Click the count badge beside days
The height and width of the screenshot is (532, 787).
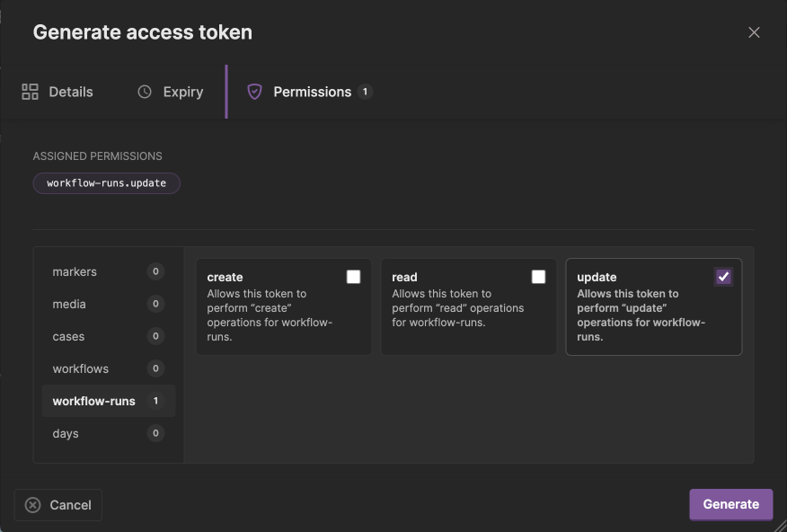pos(155,433)
